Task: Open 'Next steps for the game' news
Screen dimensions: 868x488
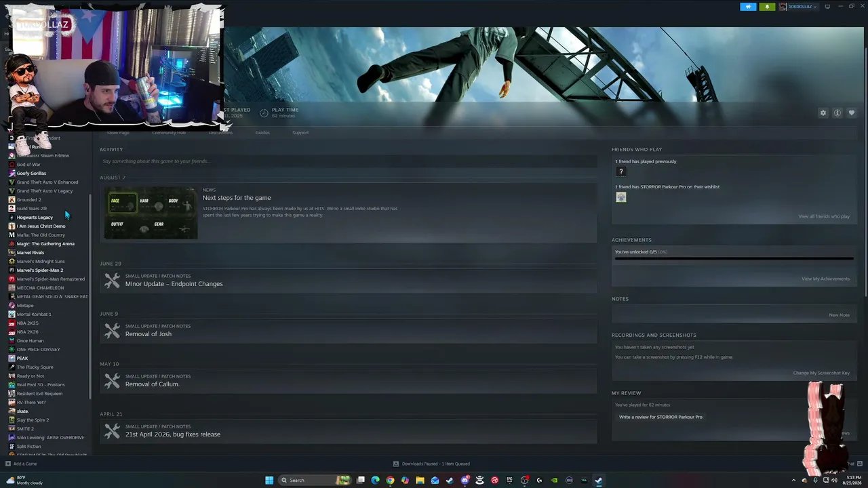Action: tap(237, 198)
